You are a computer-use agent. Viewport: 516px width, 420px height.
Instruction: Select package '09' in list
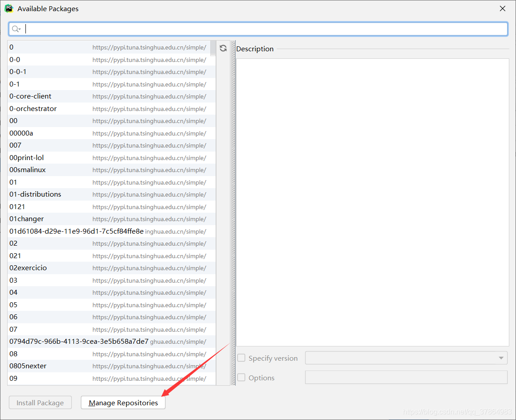(x=112, y=379)
